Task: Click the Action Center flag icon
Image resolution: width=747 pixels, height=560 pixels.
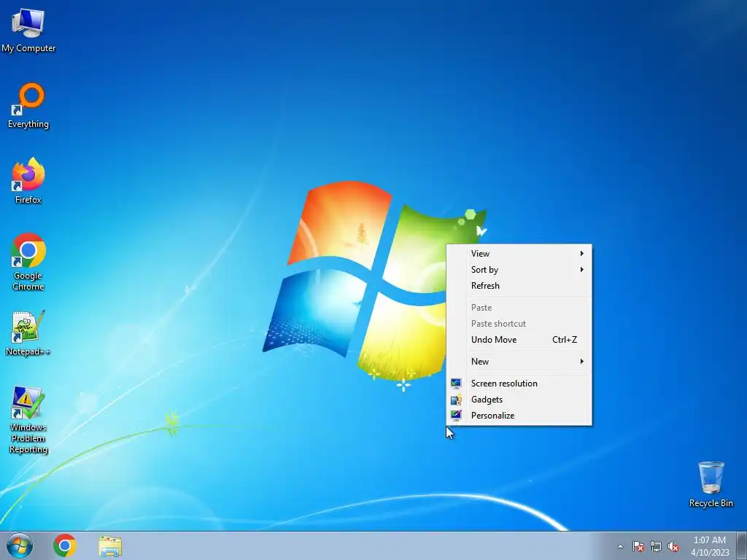Action: click(x=638, y=546)
